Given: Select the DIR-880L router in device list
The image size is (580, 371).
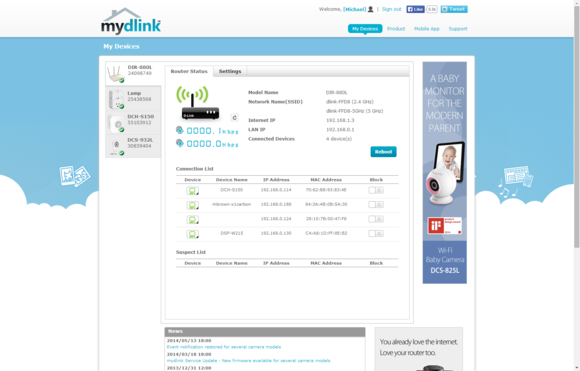Looking at the screenshot, I should click(133, 73).
